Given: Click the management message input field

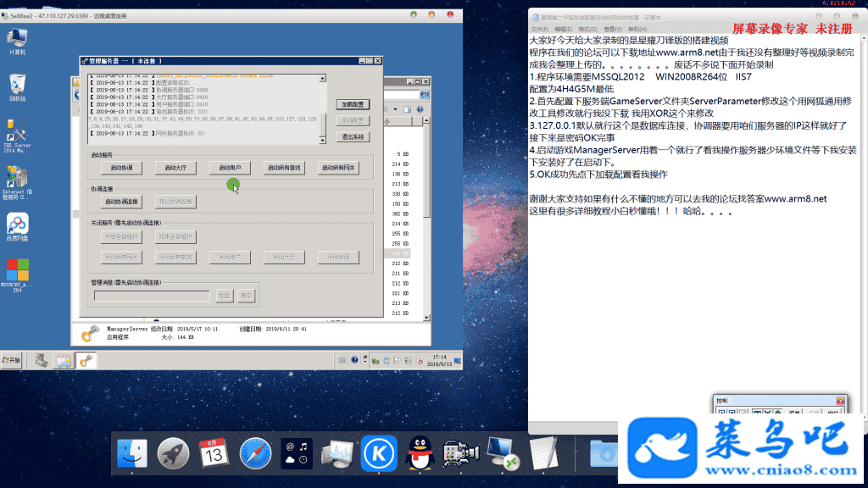Looking at the screenshot, I should pos(152,295).
